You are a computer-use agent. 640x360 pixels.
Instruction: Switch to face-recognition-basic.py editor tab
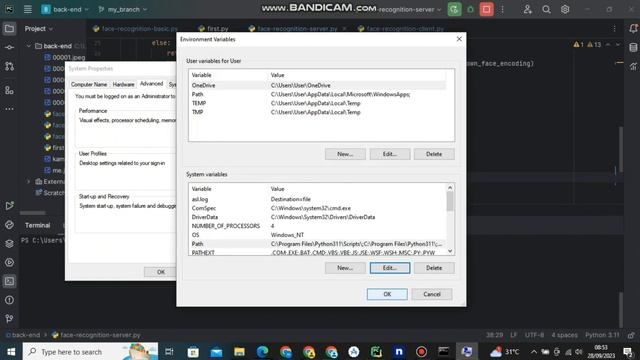coord(136,29)
